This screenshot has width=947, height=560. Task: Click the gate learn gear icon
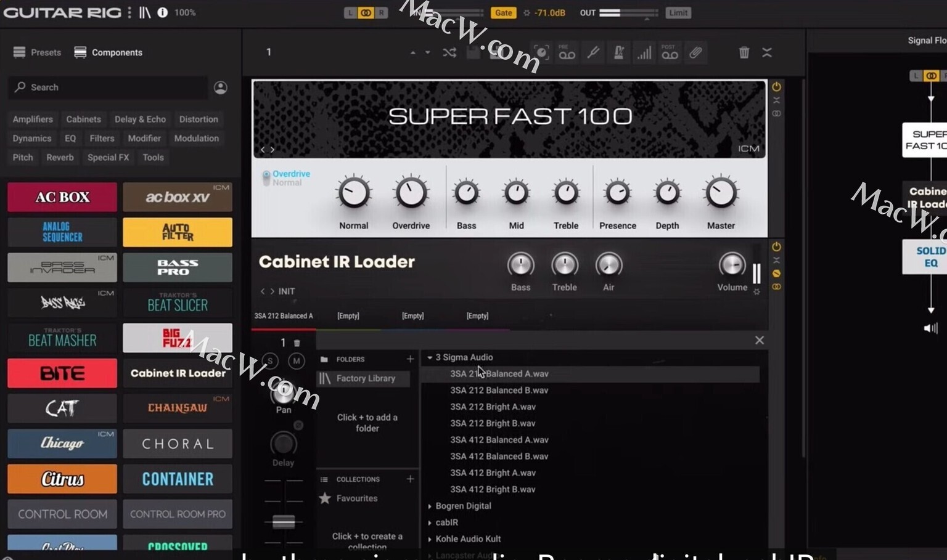click(x=527, y=12)
